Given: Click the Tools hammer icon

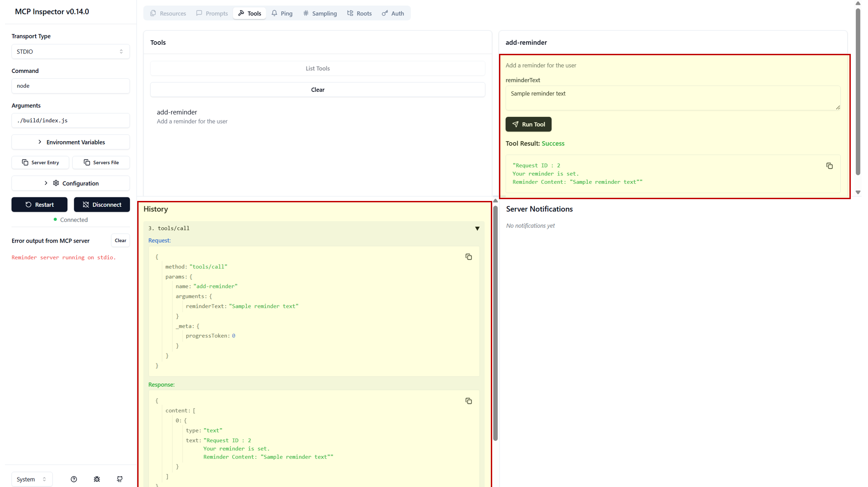Looking at the screenshot, I should pyautogui.click(x=241, y=14).
